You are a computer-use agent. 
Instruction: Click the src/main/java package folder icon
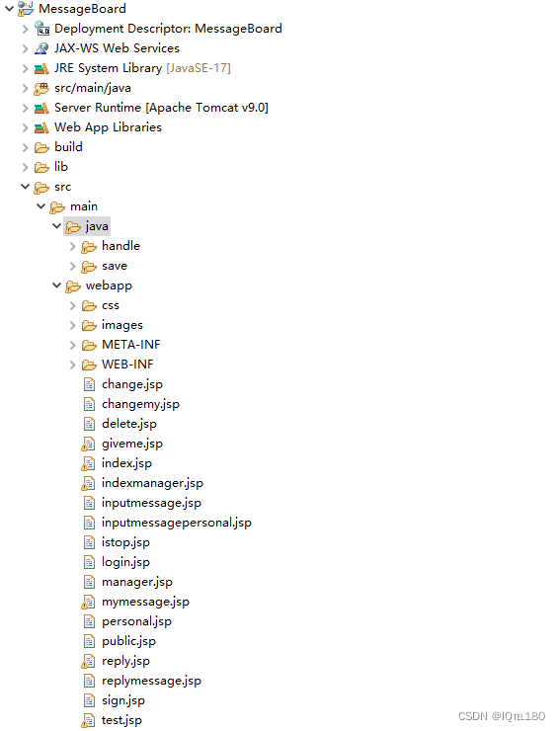(41, 89)
